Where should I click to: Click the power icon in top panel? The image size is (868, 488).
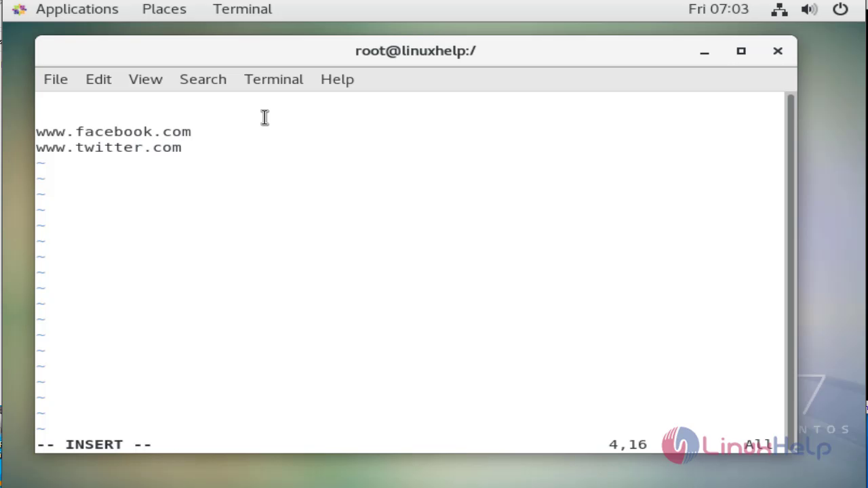840,9
